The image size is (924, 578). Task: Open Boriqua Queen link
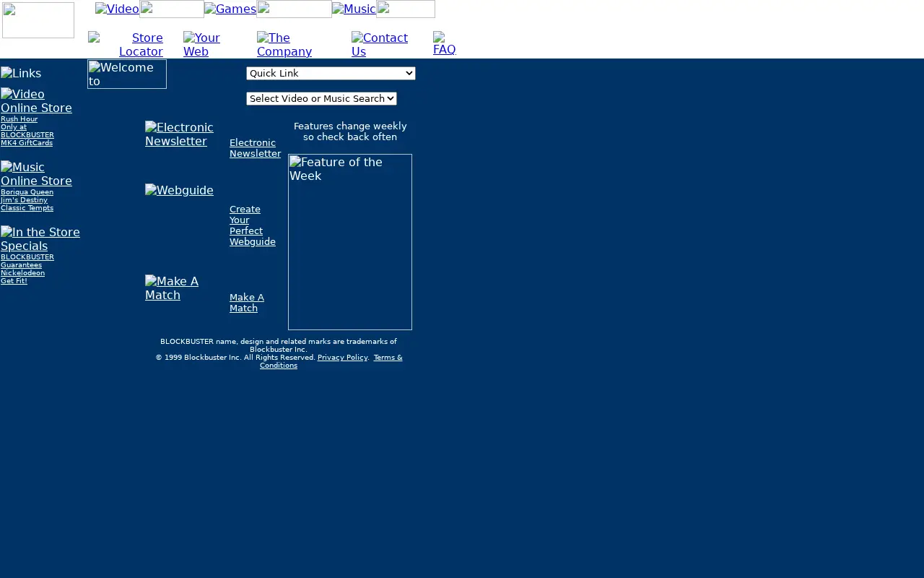(x=27, y=192)
